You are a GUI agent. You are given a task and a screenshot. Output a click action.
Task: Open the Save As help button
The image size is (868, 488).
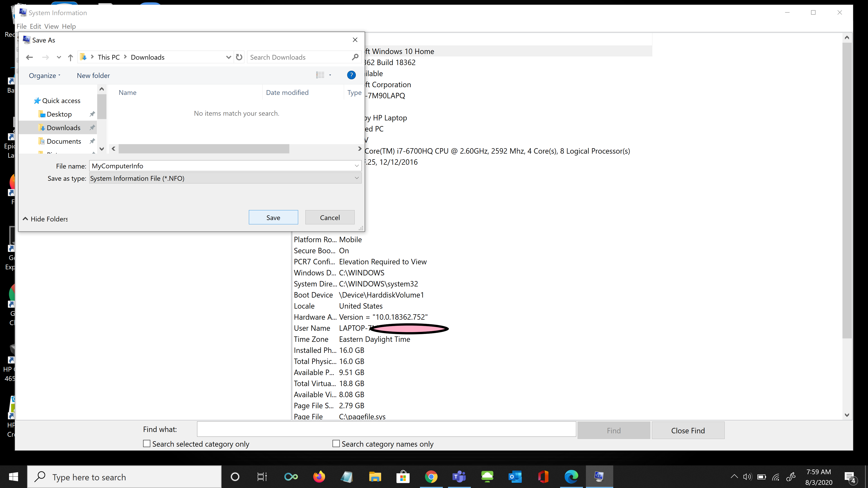[351, 75]
